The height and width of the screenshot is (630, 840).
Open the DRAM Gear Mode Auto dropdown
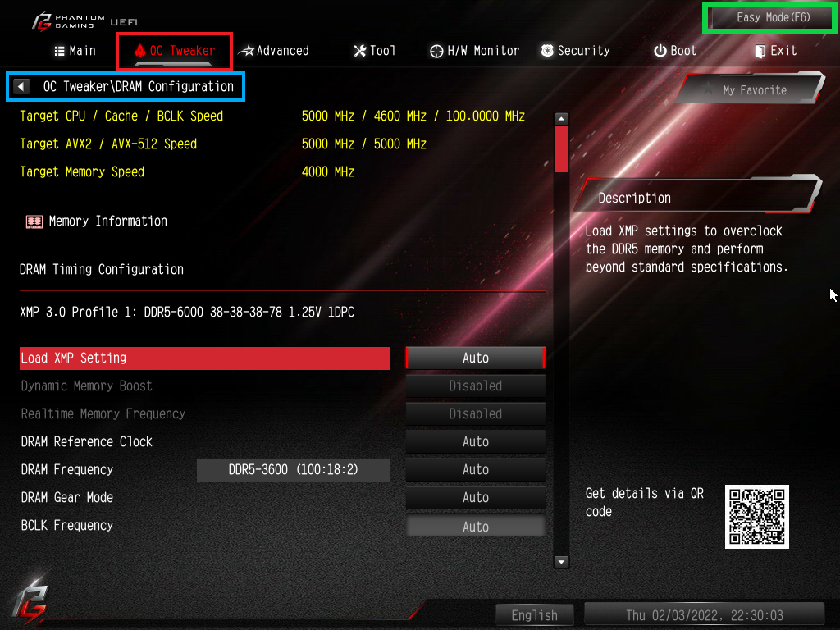tap(476, 497)
